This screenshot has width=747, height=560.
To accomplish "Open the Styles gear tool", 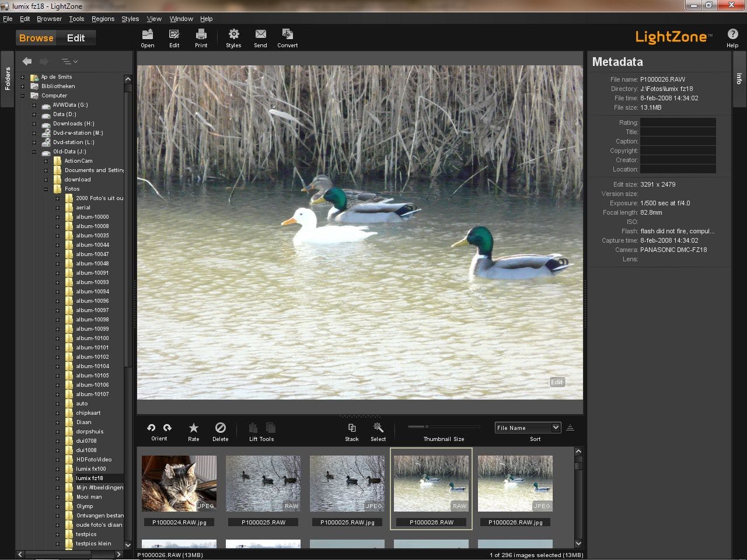I will [233, 38].
